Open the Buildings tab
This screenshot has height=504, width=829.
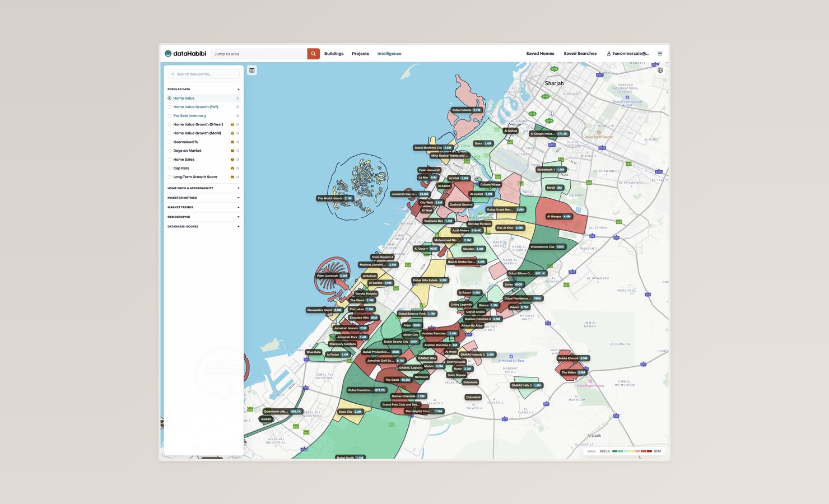click(334, 54)
